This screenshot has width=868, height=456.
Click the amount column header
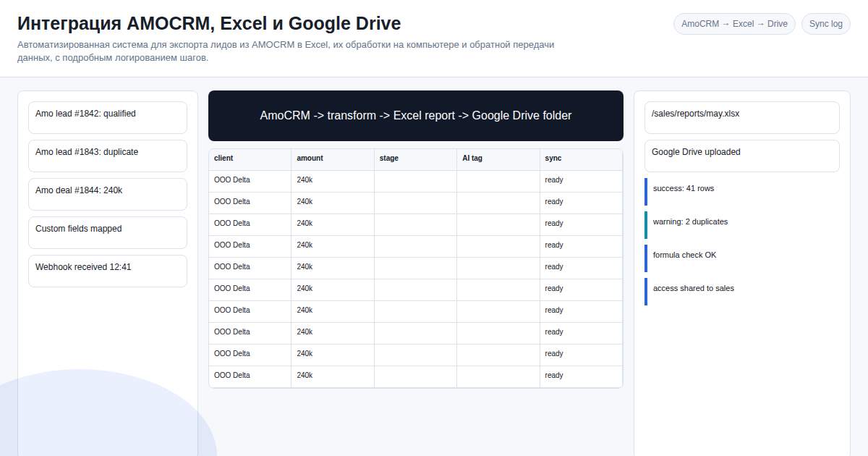click(333, 160)
